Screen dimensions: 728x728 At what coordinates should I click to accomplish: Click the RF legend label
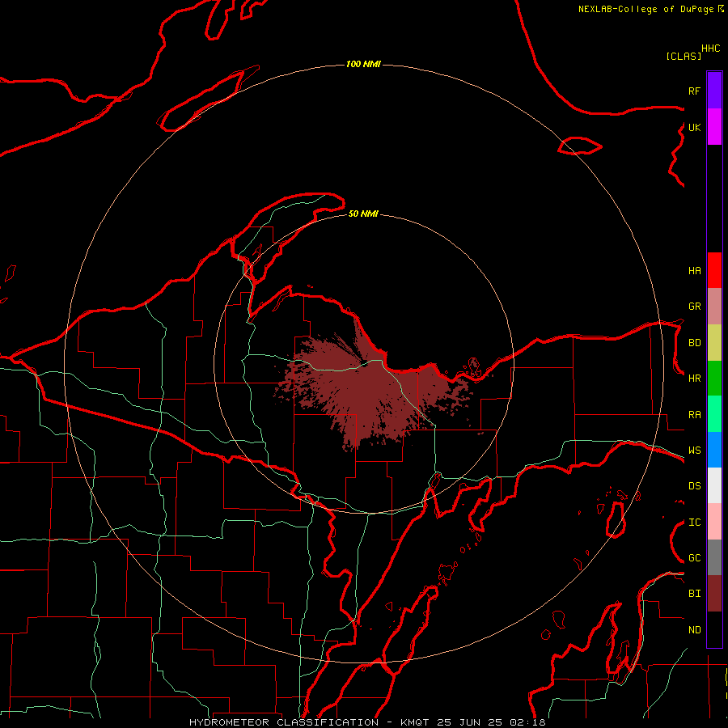coord(695,91)
